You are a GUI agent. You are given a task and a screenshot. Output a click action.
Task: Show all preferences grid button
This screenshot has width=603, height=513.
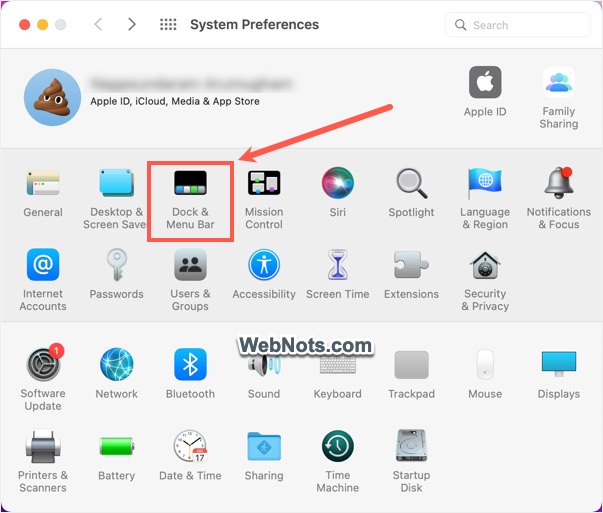click(x=168, y=24)
